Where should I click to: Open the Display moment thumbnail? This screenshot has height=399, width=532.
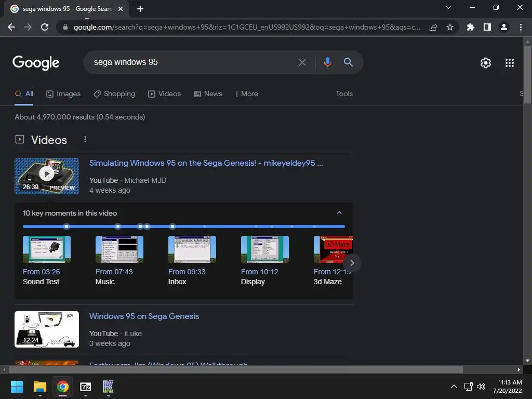point(265,249)
